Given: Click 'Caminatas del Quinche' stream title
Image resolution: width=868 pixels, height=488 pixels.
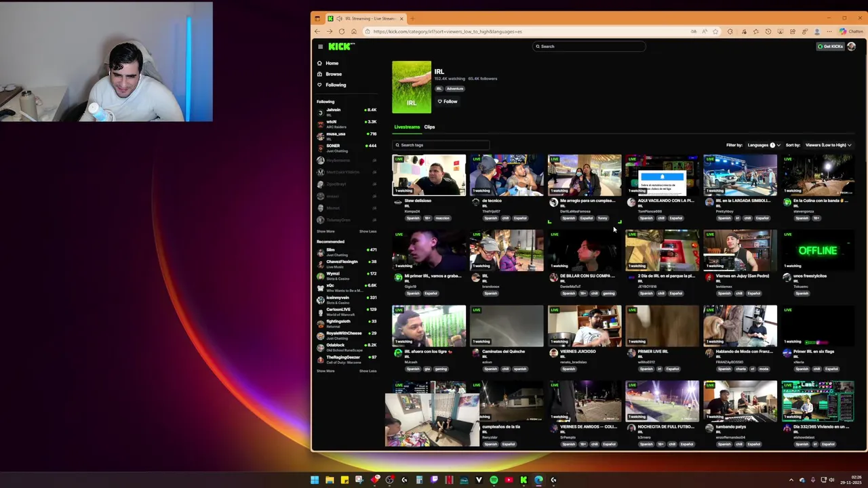Looking at the screenshot, I should point(504,351).
